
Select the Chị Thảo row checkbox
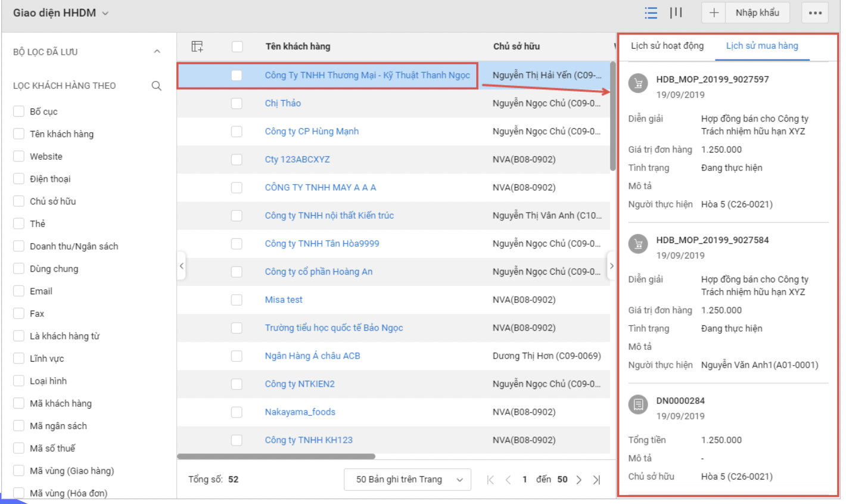(x=237, y=103)
